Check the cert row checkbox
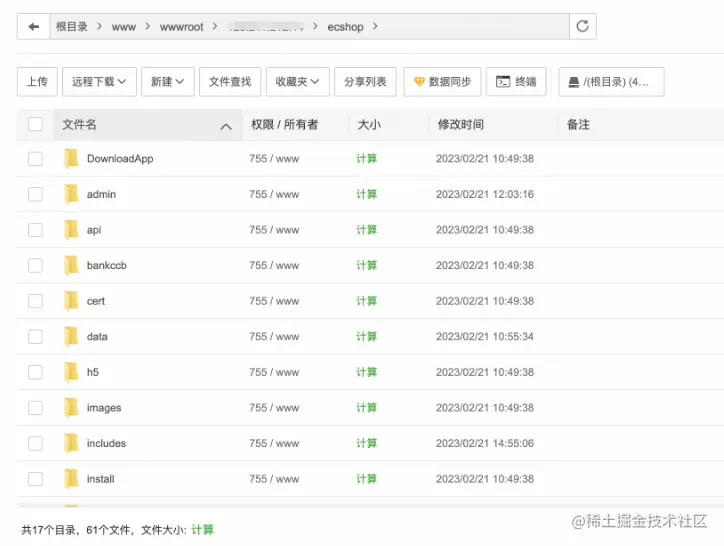The width and height of the screenshot is (724, 546). tap(36, 301)
